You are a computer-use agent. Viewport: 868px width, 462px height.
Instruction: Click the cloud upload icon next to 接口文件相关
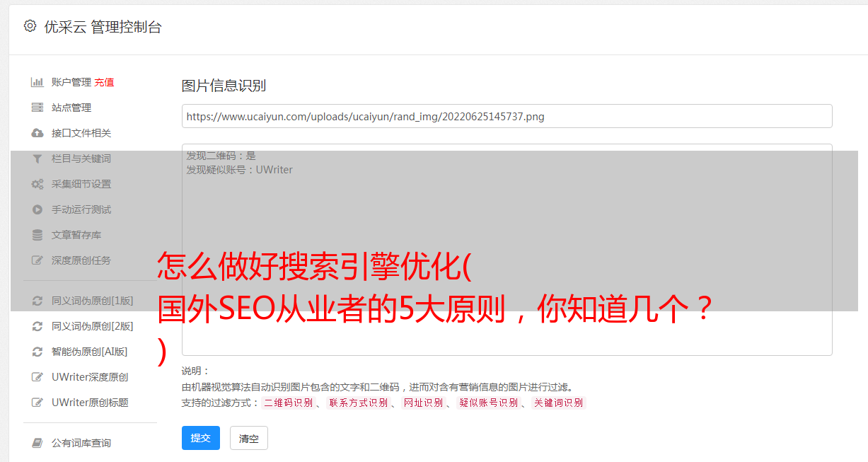click(x=37, y=133)
